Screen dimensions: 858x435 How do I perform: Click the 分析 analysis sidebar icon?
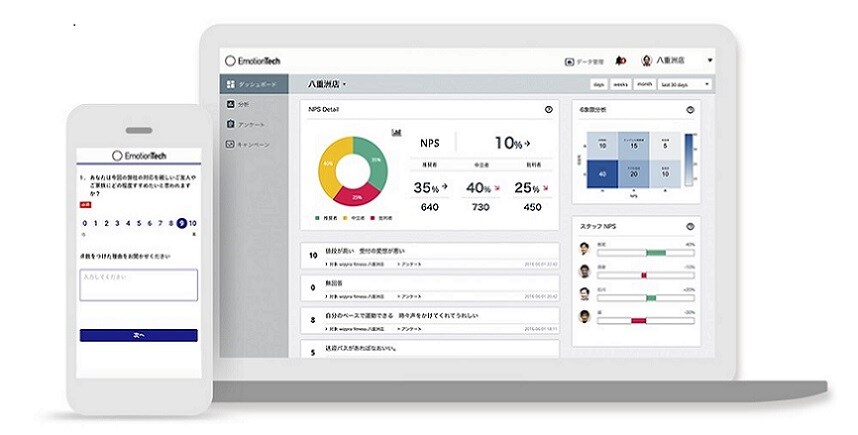pyautogui.click(x=231, y=104)
